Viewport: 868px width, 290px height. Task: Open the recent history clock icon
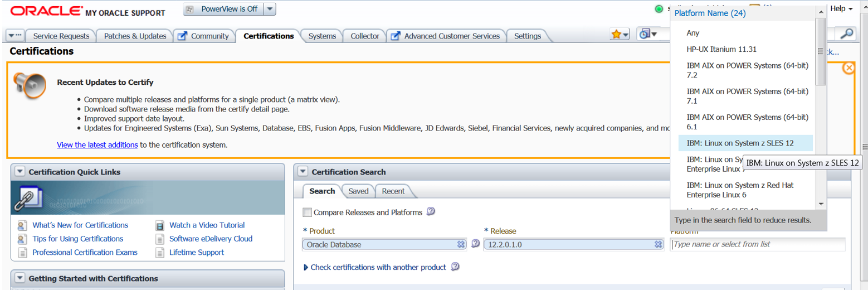pyautogui.click(x=645, y=35)
